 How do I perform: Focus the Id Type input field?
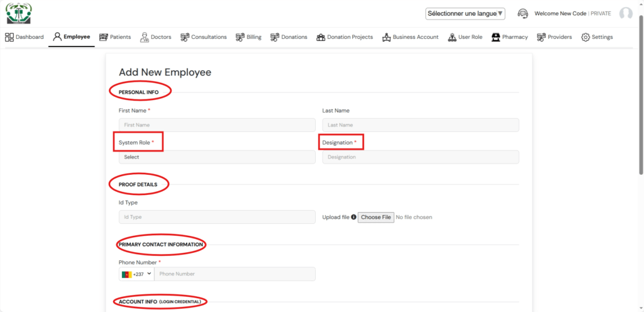217,217
